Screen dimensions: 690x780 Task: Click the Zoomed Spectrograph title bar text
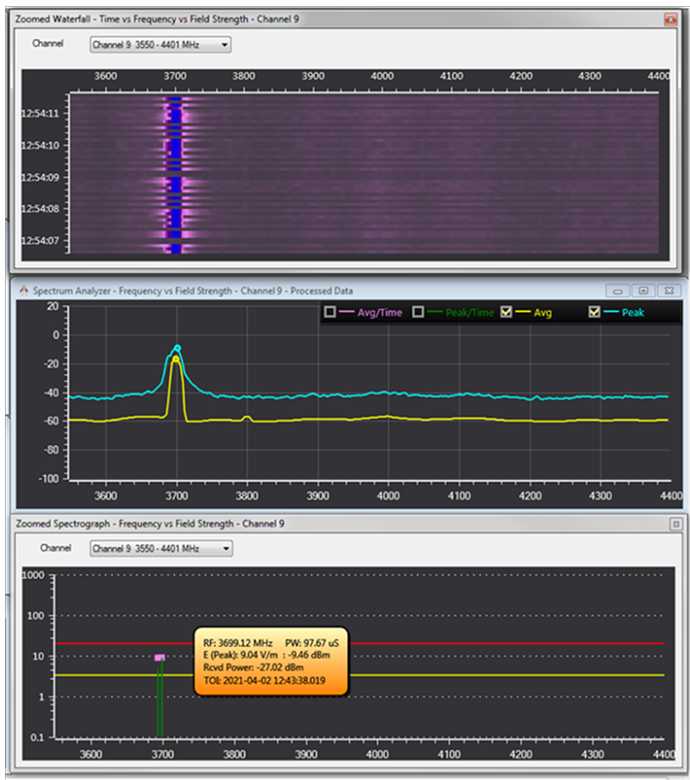pyautogui.click(x=150, y=523)
